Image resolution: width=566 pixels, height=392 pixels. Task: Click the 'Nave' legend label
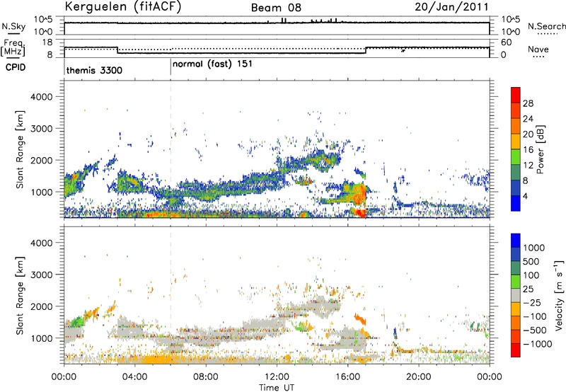click(538, 49)
